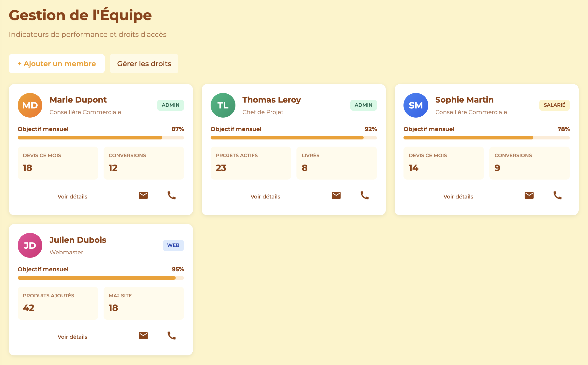Click the "+ Ajouter un membre" button
The image size is (588, 365).
(x=57, y=64)
